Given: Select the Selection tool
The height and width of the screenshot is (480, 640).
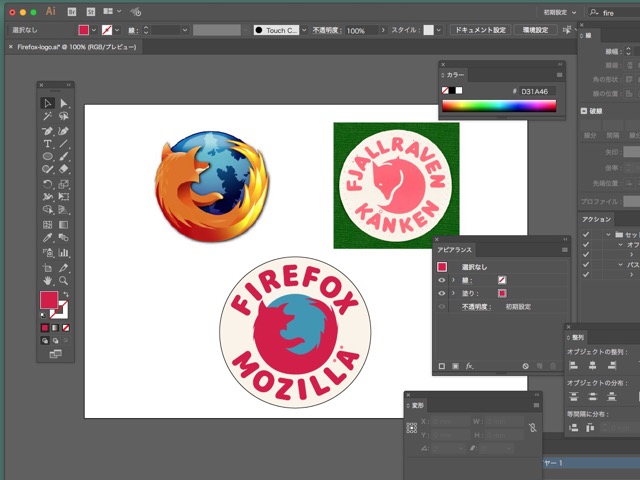Looking at the screenshot, I should tap(47, 103).
